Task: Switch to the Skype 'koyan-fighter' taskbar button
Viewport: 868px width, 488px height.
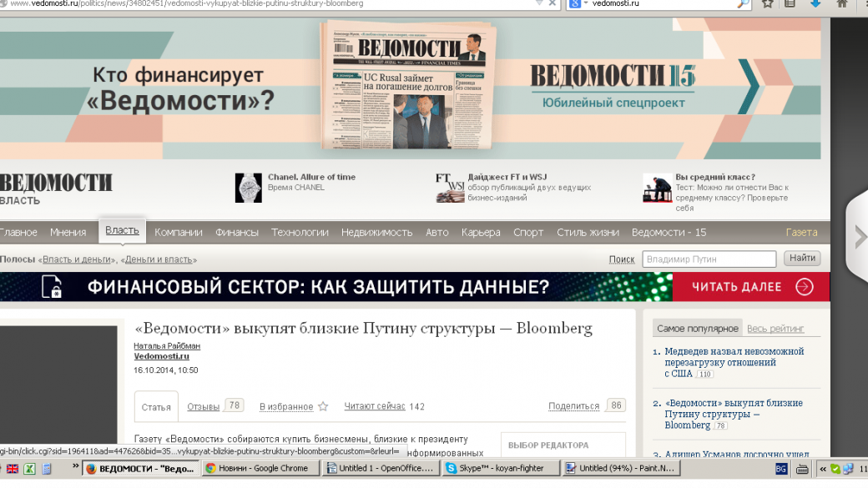Action: pos(501,468)
